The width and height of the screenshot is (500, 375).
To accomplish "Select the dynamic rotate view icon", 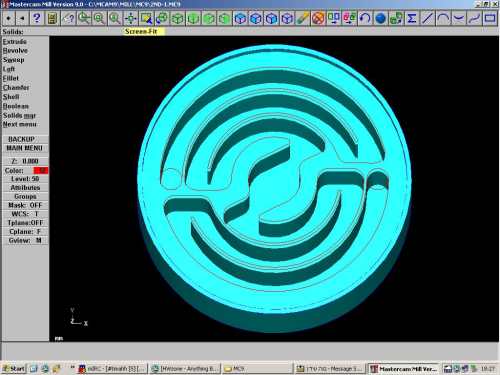I will [162, 18].
